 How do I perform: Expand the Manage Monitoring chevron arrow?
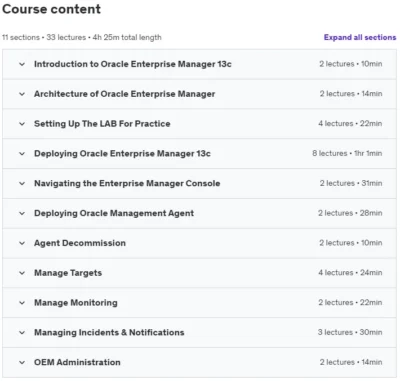pos(22,303)
